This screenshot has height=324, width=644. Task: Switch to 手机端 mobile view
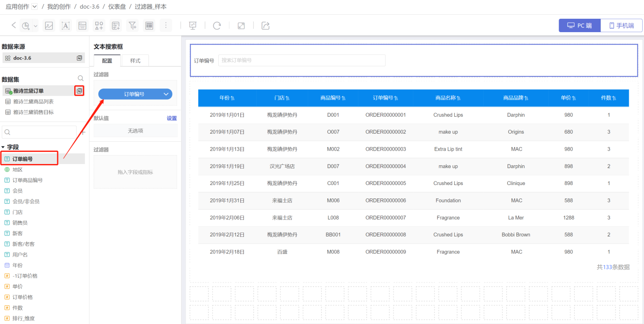coord(621,25)
